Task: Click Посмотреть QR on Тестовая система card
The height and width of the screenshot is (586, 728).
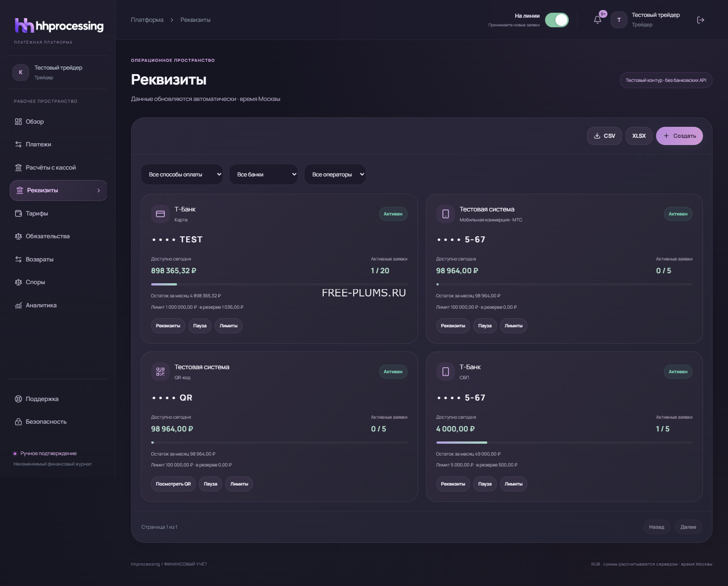Action: [173, 484]
